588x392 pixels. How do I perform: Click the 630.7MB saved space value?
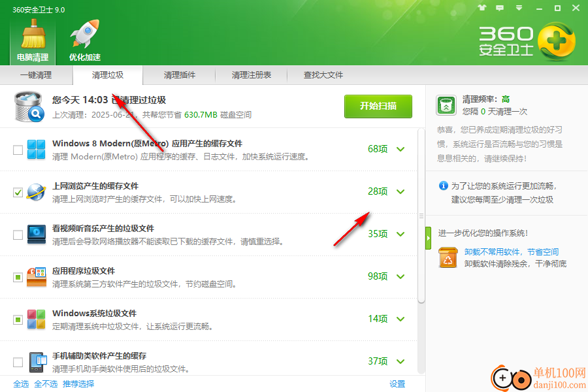click(201, 115)
